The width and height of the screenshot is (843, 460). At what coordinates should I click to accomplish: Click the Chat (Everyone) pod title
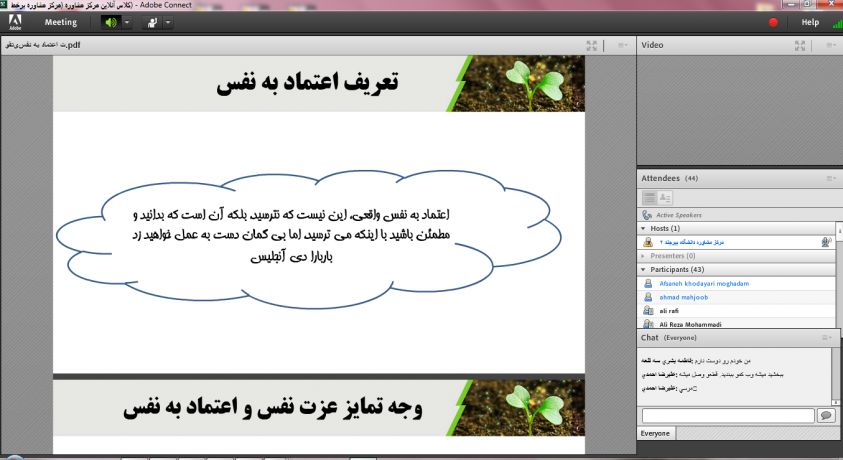[x=668, y=337]
